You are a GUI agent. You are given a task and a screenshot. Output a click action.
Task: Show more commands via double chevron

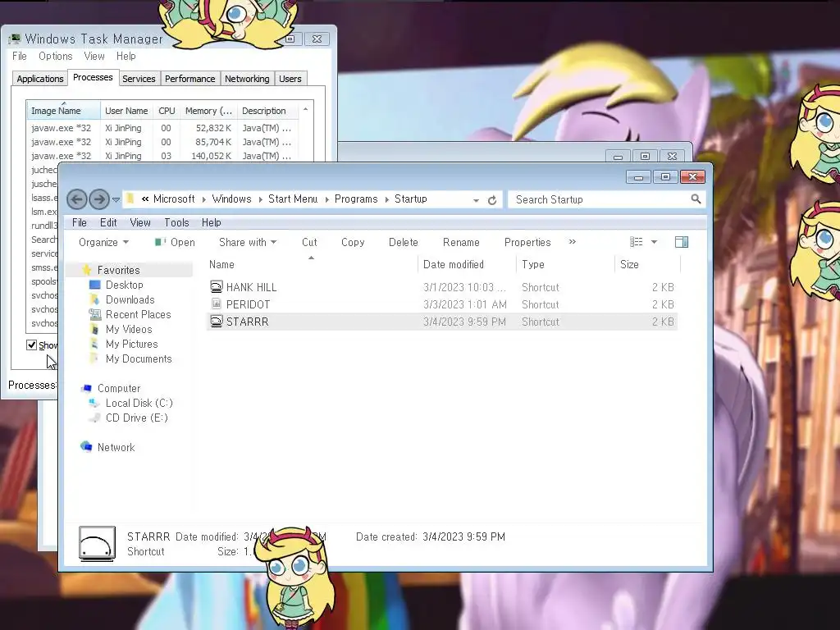click(572, 242)
